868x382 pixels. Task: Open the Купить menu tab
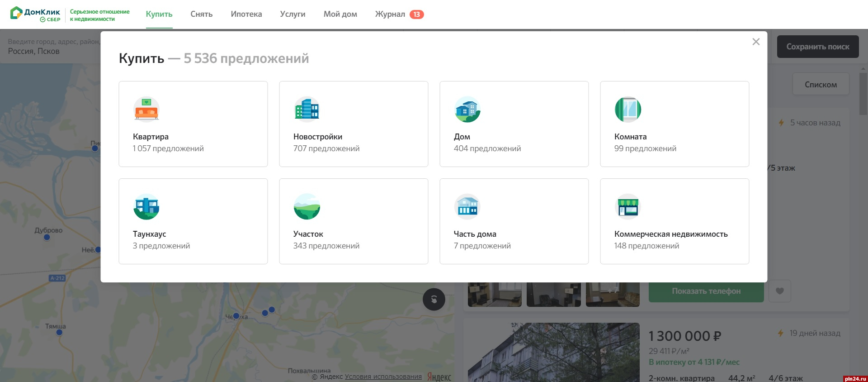(x=159, y=14)
